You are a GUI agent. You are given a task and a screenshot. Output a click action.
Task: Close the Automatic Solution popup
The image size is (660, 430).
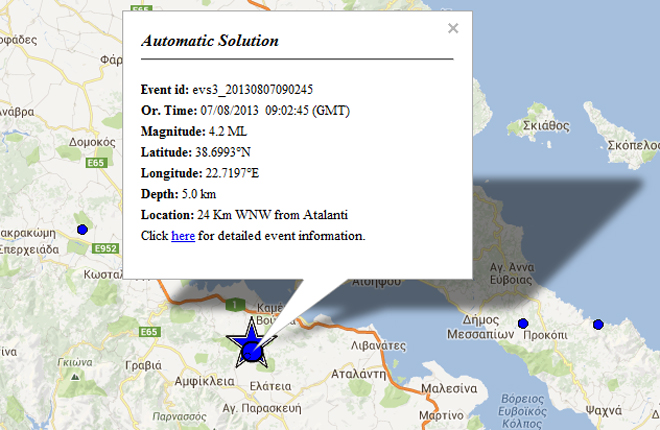coord(453,29)
